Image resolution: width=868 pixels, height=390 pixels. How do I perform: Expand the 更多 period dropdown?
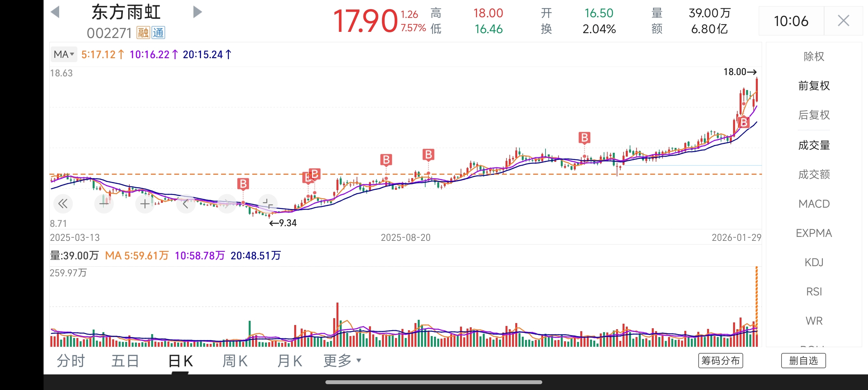click(x=342, y=361)
